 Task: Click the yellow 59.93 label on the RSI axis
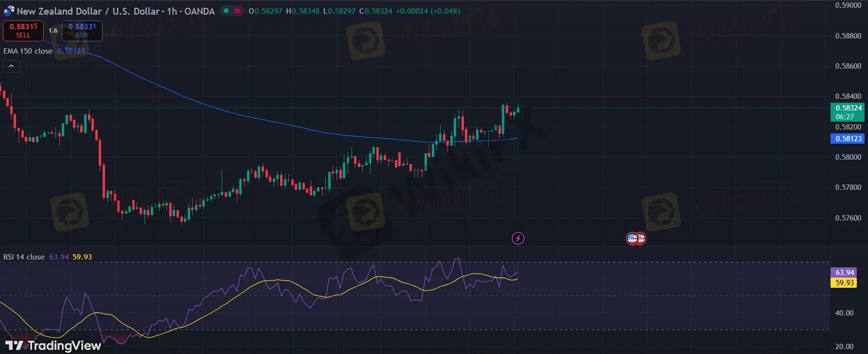844,282
